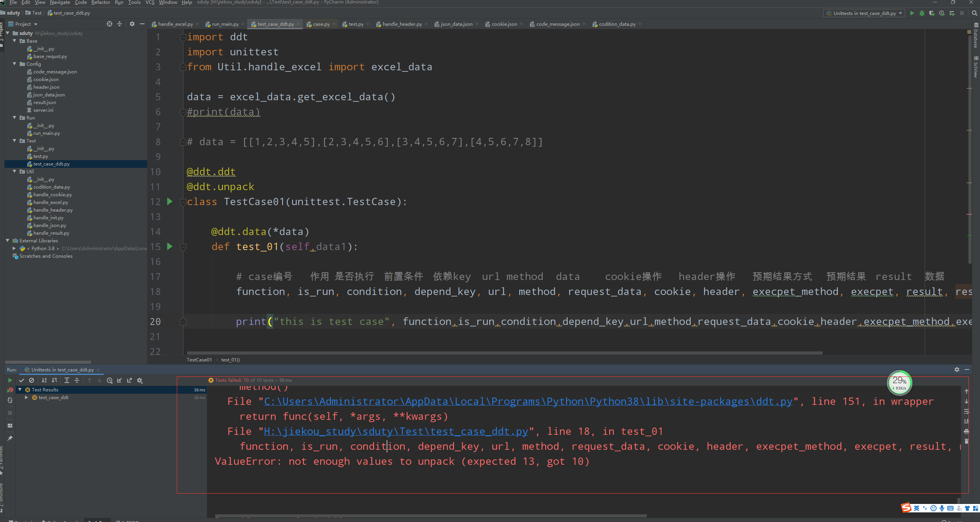The width and height of the screenshot is (980, 522).
Task: Open the run configuration dropdown
Action: 864,13
